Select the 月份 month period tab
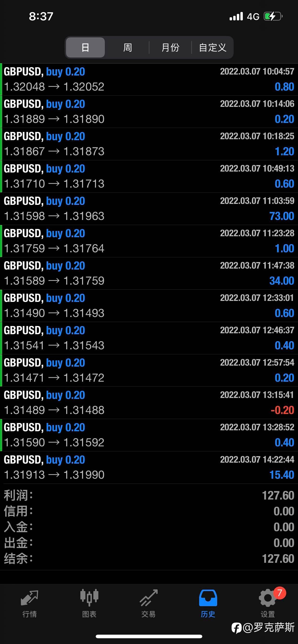Viewport: 298px width, 644px height. [170, 47]
